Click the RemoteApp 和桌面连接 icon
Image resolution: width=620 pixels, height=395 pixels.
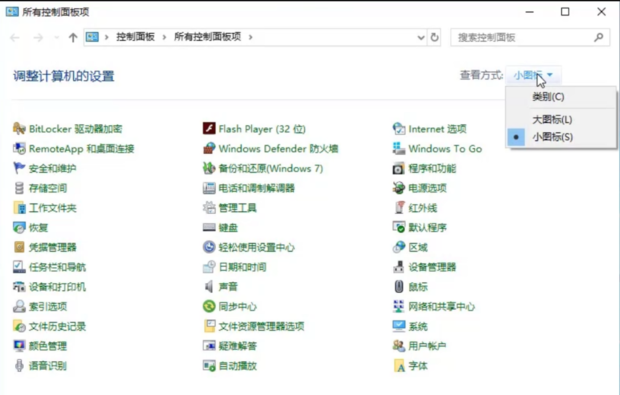(x=19, y=148)
